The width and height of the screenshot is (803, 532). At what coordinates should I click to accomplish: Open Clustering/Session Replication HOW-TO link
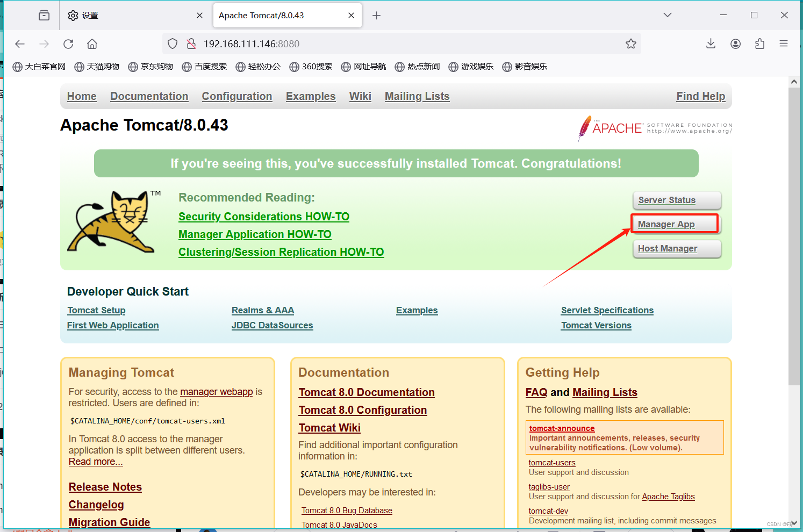coord(281,252)
